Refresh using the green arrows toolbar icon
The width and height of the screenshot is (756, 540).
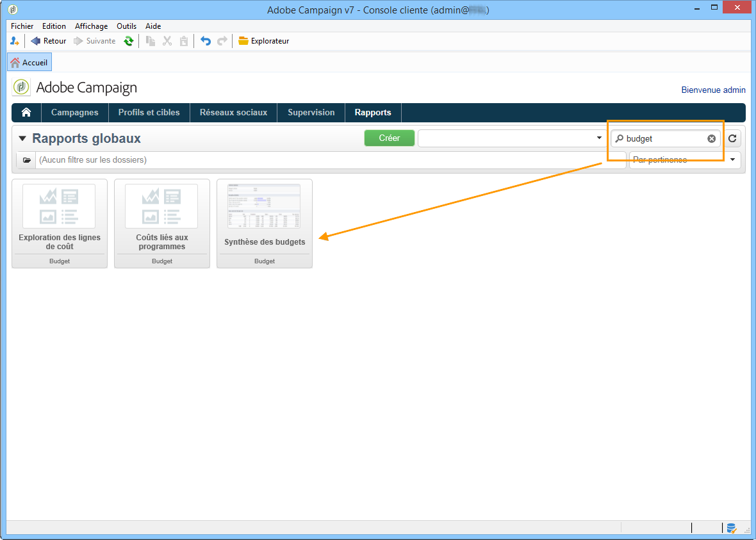[128, 41]
